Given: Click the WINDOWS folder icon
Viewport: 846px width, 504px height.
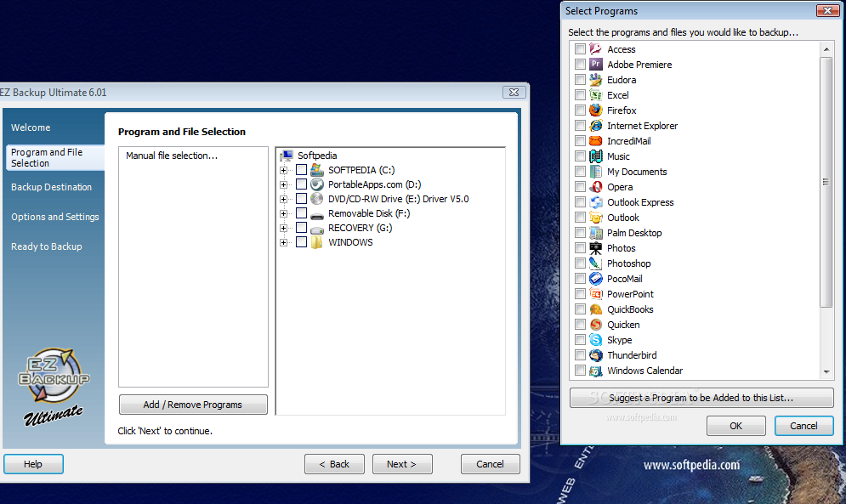Looking at the screenshot, I should tap(317, 242).
